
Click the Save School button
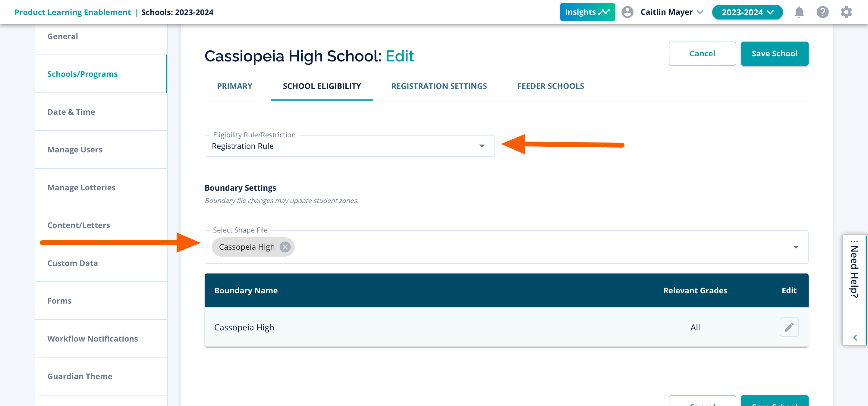[x=774, y=54]
